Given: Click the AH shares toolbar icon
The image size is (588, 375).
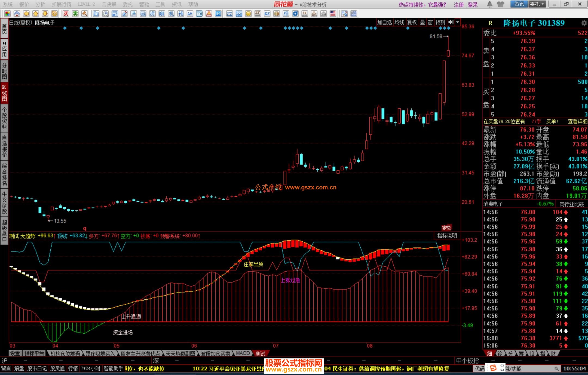Looking at the screenshot, I should (x=190, y=14).
